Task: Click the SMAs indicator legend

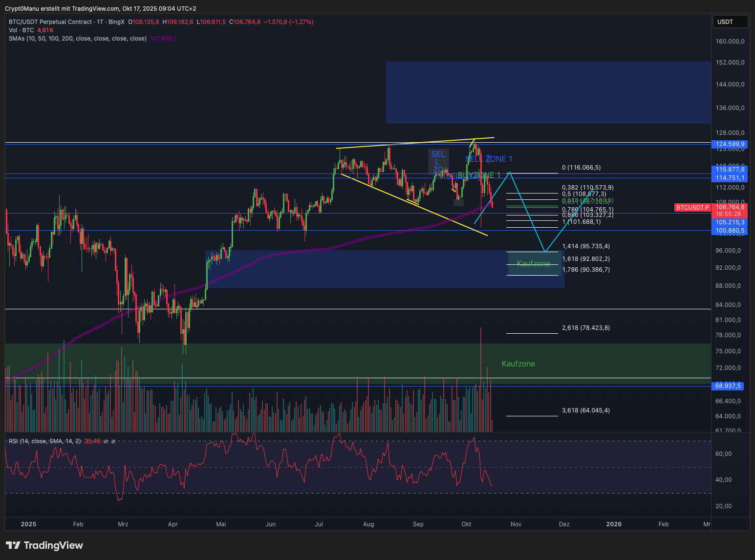Action: click(x=77, y=39)
